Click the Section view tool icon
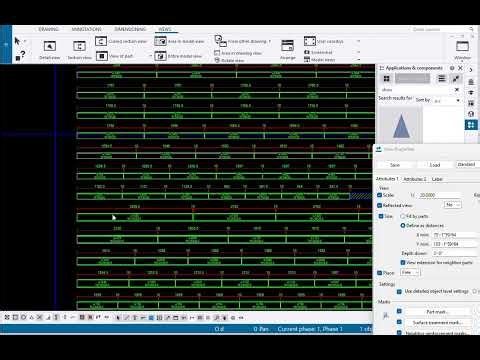This screenshot has height=360, width=480. point(79,46)
